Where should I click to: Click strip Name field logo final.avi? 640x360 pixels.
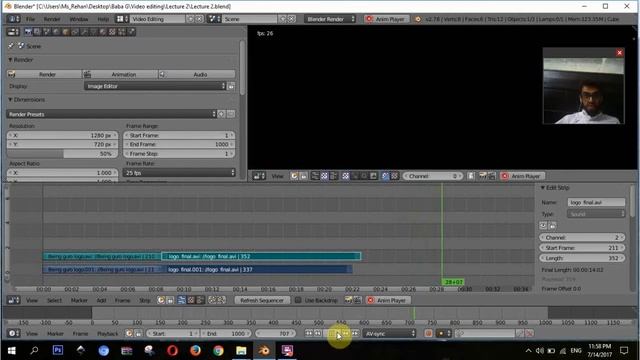coord(596,202)
